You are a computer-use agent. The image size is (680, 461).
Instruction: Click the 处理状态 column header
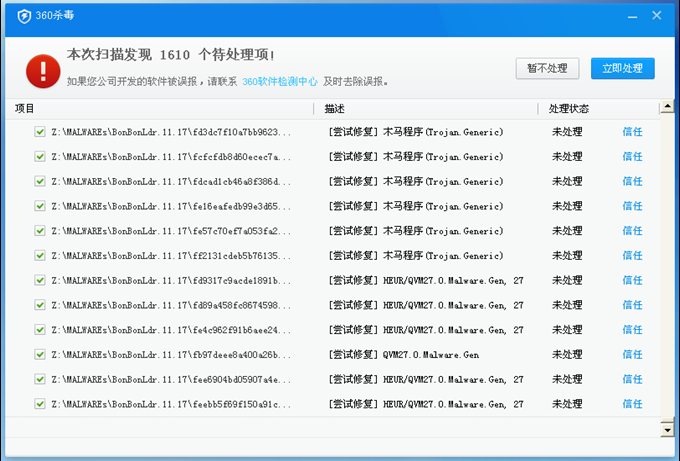[569, 109]
